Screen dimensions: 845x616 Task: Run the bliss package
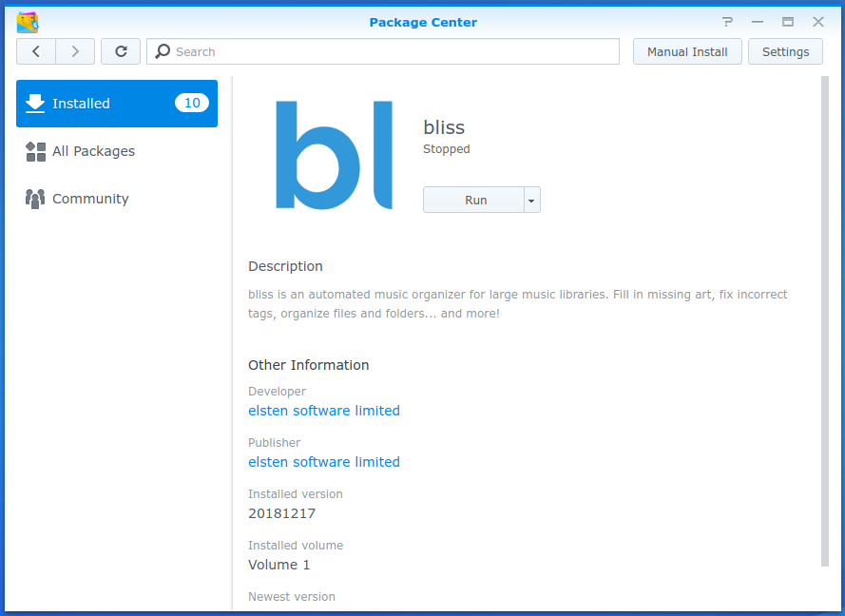click(473, 200)
